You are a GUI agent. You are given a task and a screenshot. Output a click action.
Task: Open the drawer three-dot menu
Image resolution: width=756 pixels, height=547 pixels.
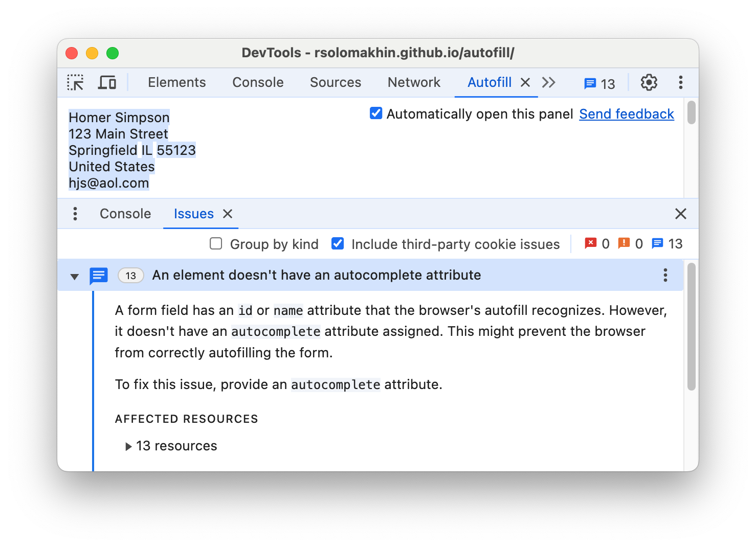[x=75, y=214]
